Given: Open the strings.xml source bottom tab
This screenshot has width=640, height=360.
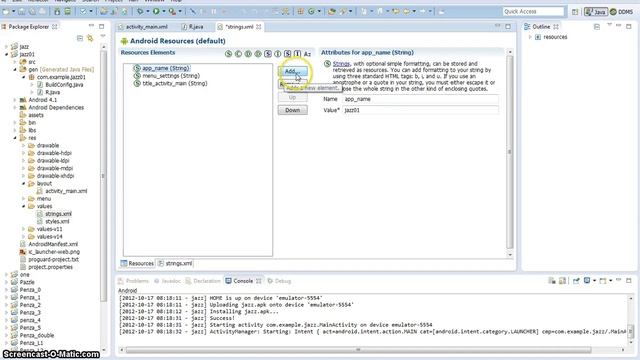Looking at the screenshot, I should tap(176, 263).
